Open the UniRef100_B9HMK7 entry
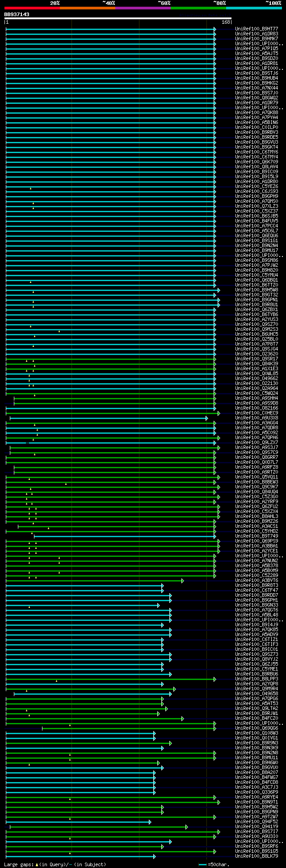 tap(257, 39)
